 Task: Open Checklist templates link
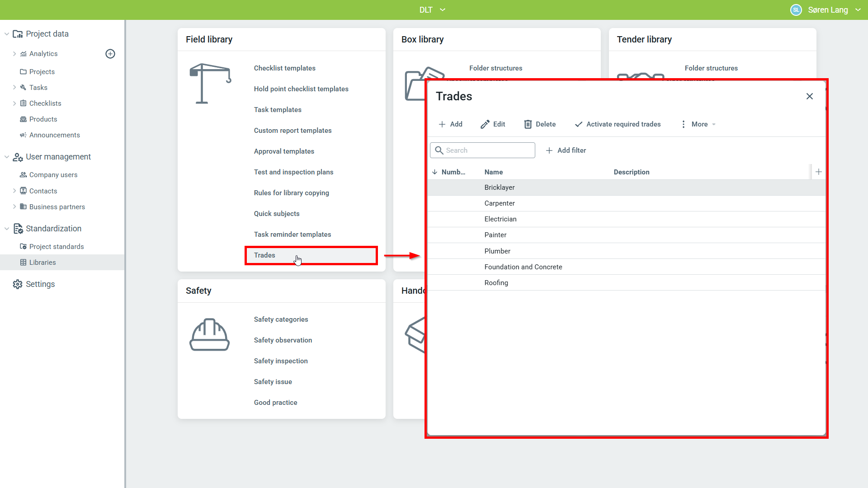click(284, 68)
